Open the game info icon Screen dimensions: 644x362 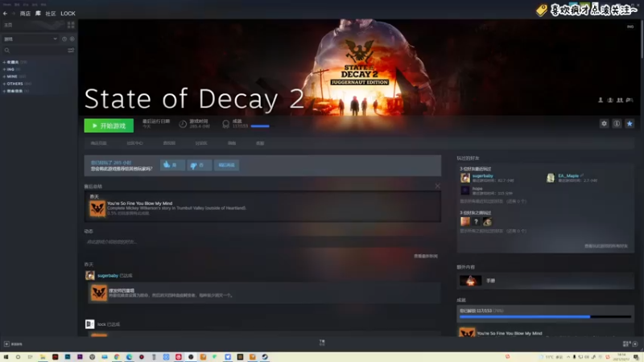[617, 124]
